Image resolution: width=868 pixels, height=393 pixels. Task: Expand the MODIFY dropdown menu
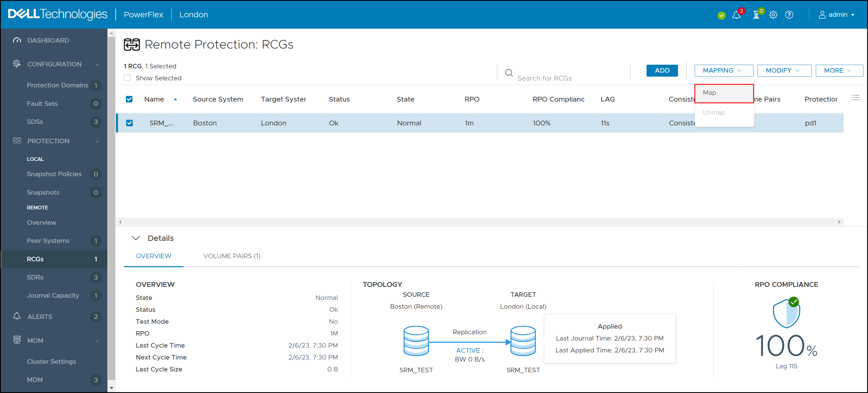click(782, 70)
